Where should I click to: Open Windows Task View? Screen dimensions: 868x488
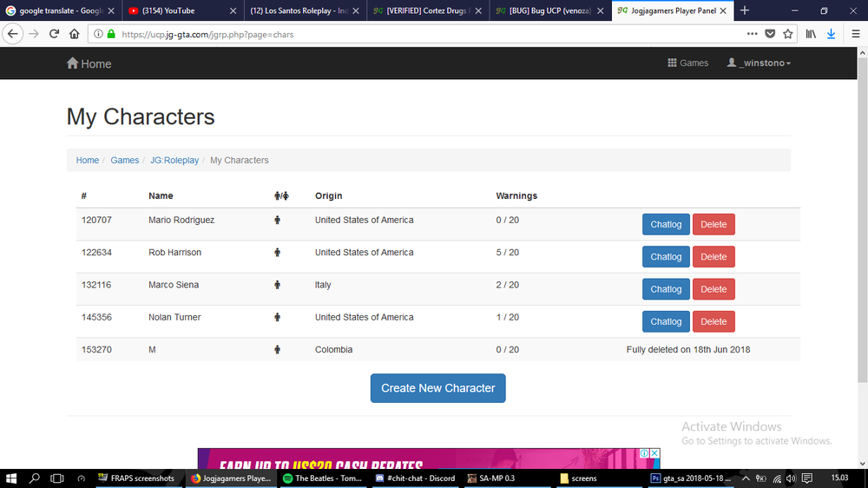pyautogui.click(x=57, y=478)
